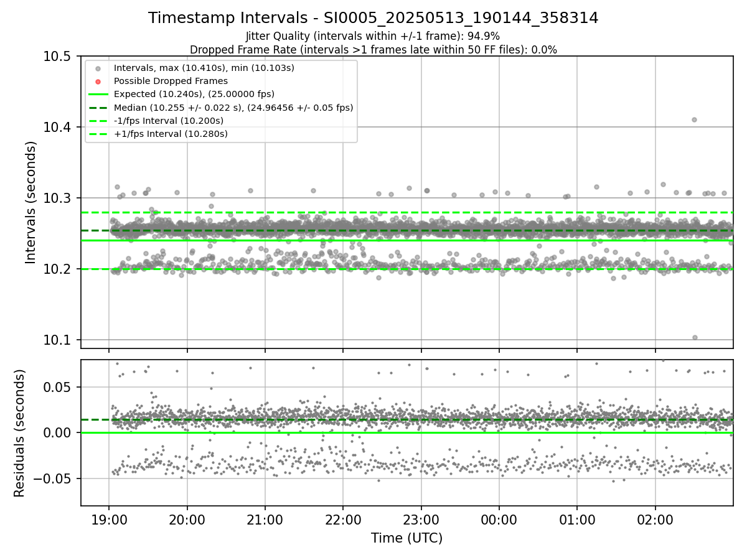The height and width of the screenshot is (560, 747).
Task: Click the '20:00' time tick label
Action: [187, 520]
